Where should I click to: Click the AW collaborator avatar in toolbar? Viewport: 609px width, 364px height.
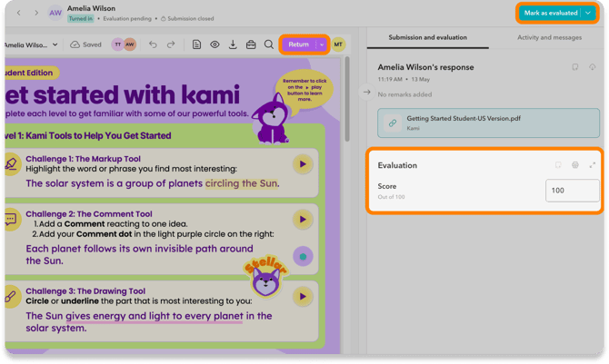point(130,44)
